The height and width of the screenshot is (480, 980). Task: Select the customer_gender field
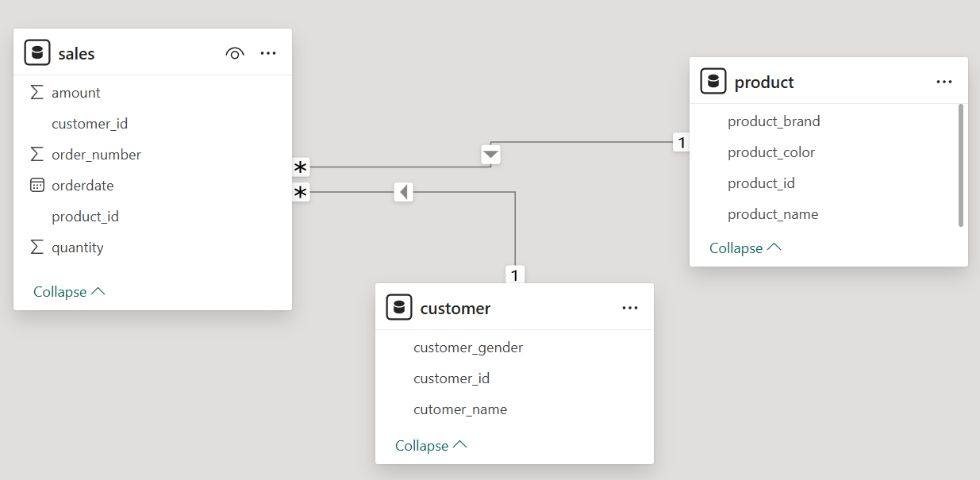point(468,348)
